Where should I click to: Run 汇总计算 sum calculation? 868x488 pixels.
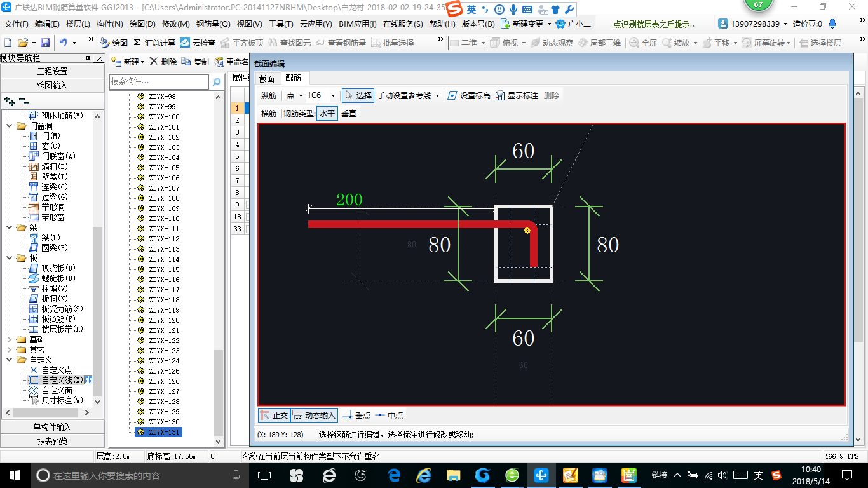coord(154,43)
